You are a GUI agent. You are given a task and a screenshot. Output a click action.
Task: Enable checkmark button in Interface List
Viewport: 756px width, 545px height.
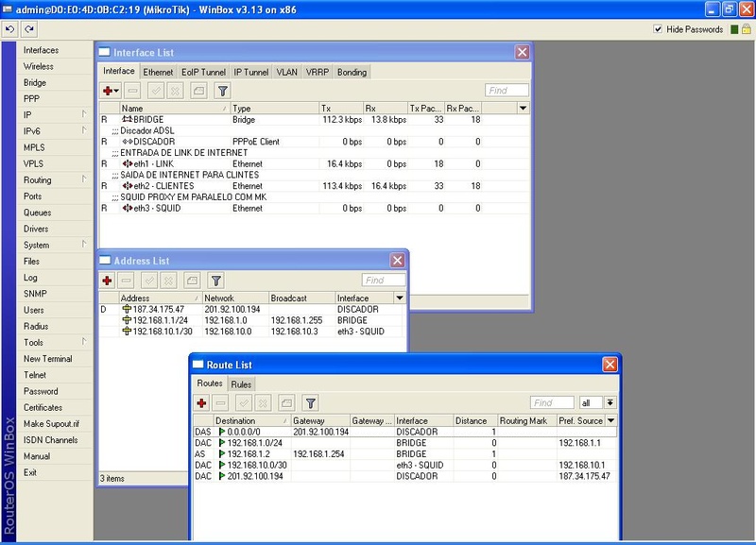[x=156, y=90]
